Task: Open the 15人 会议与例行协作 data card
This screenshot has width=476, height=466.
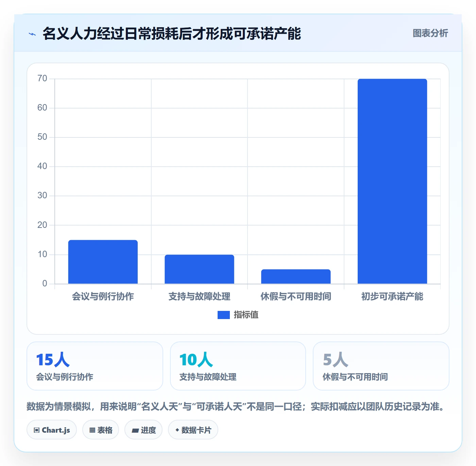Action: (95, 366)
